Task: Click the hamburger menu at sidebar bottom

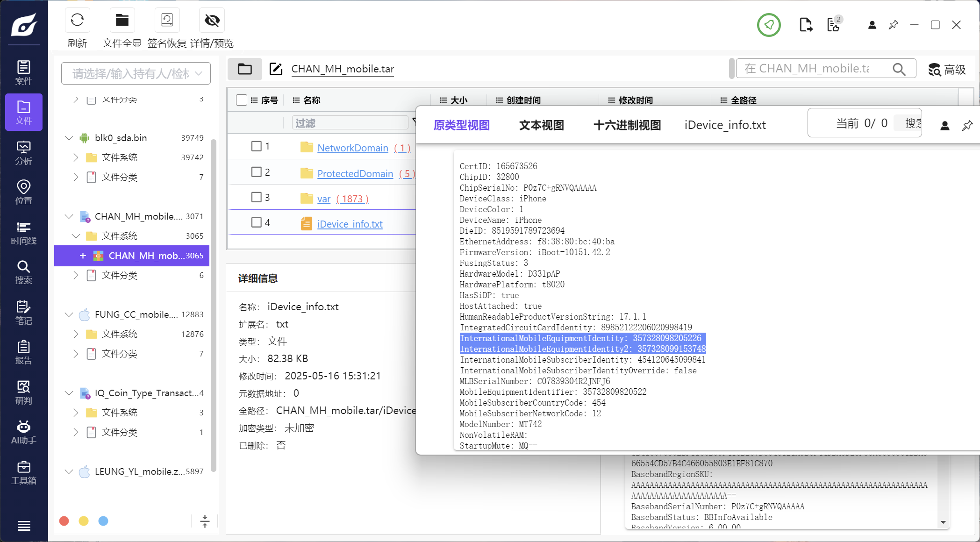Action: tap(24, 526)
